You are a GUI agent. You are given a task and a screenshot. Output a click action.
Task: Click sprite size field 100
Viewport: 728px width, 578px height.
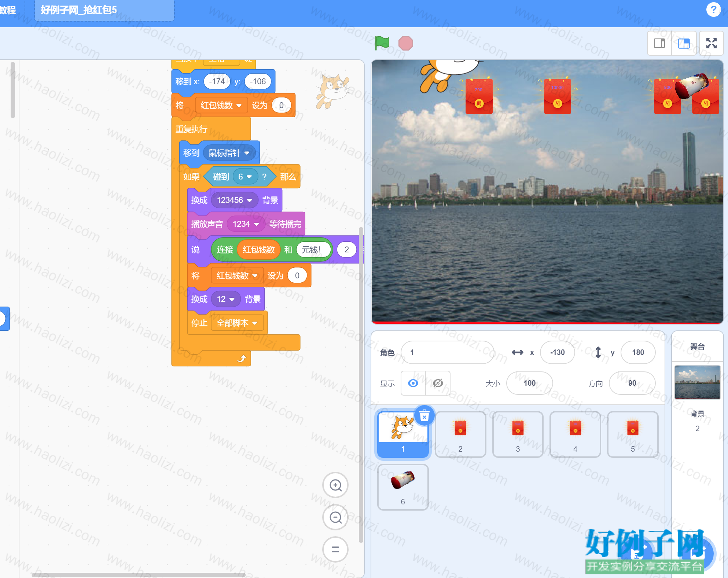(529, 383)
